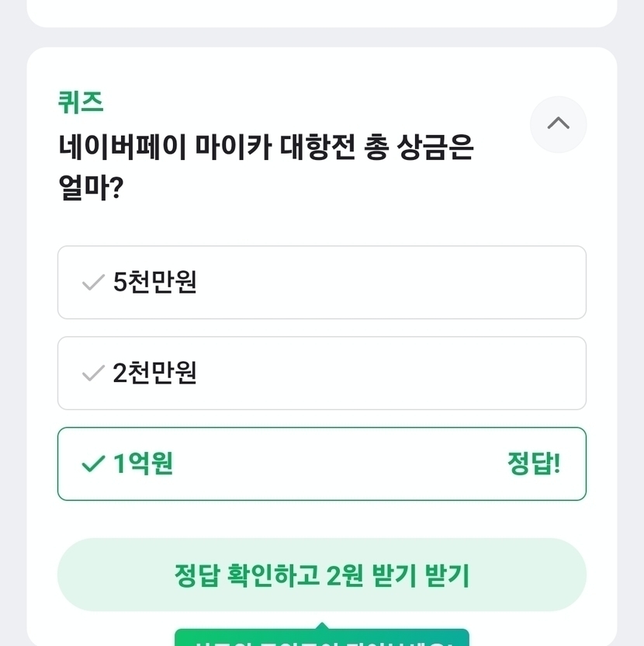Viewport: 644px width, 646px height.
Task: Click the 5천만원 text label
Action: tap(155, 283)
